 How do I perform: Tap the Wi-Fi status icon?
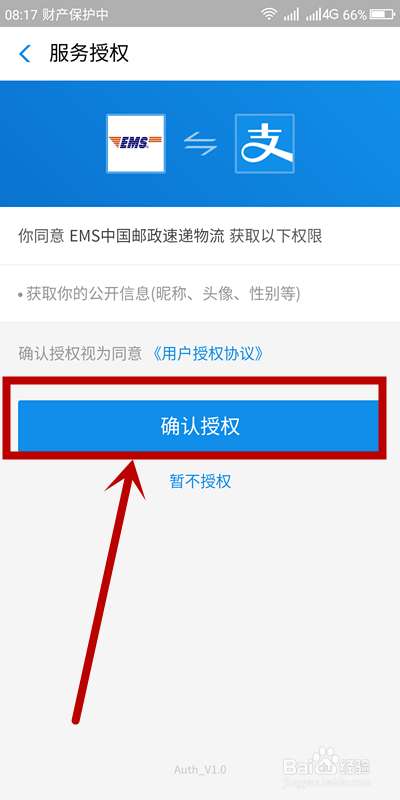point(268,14)
